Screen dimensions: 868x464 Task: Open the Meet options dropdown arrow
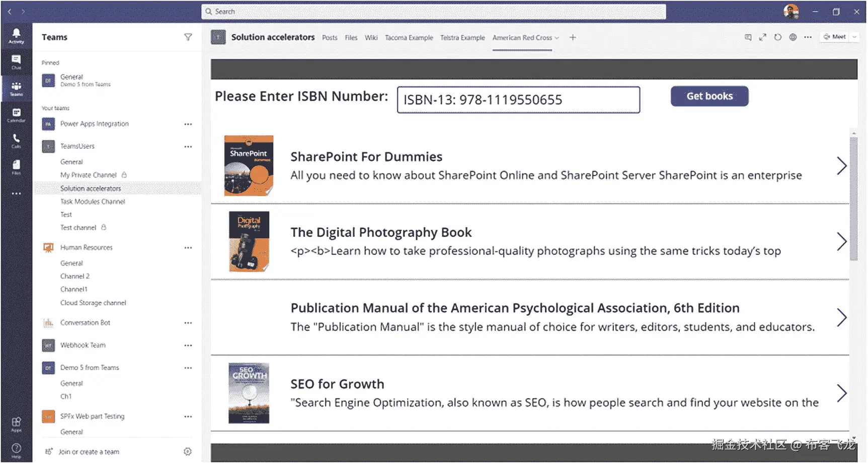[854, 37]
